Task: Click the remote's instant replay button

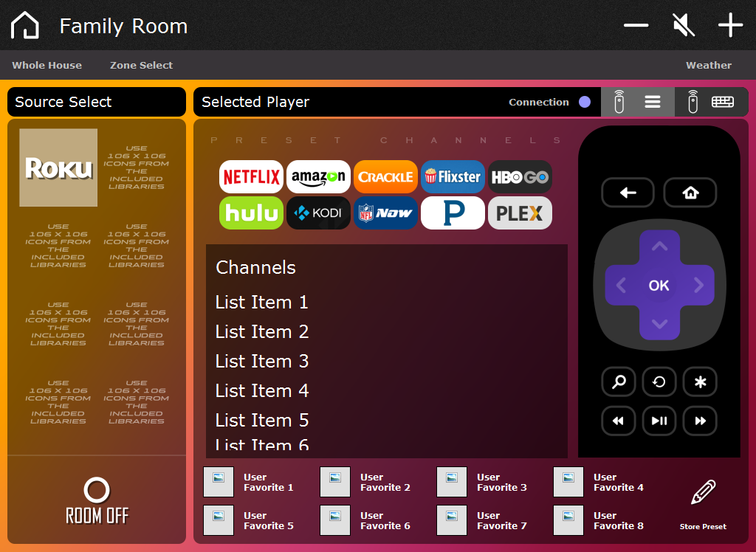Action: point(659,382)
